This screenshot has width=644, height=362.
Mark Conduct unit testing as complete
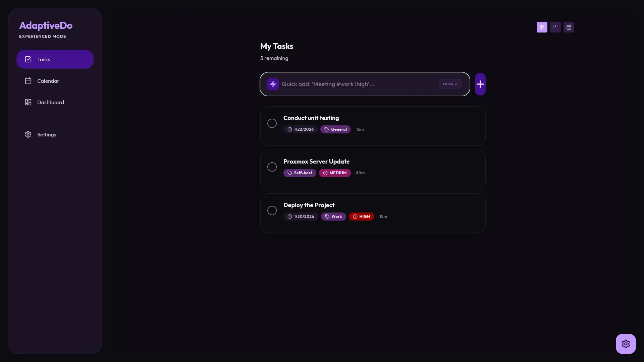(272, 123)
